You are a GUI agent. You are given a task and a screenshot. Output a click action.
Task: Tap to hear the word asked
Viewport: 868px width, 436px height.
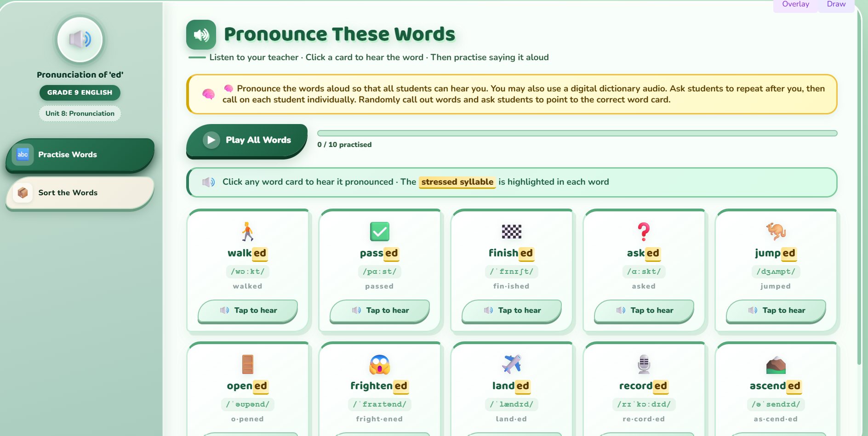(644, 311)
